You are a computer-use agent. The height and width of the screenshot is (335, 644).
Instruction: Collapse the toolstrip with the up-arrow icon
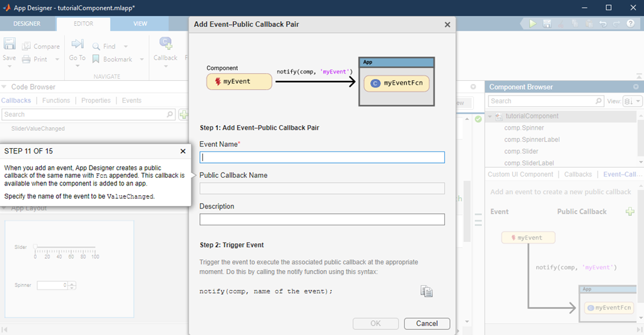point(639,76)
